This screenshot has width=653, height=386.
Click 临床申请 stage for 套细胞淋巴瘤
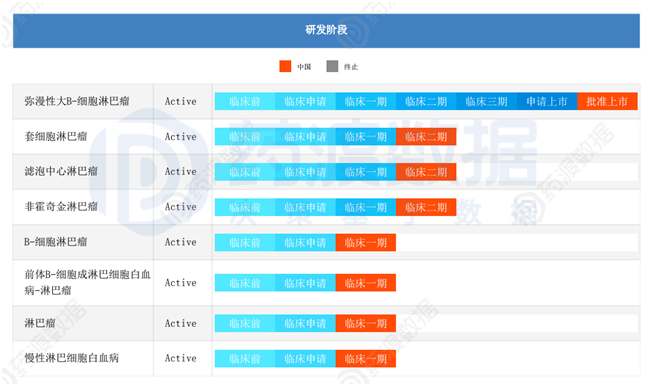point(305,137)
